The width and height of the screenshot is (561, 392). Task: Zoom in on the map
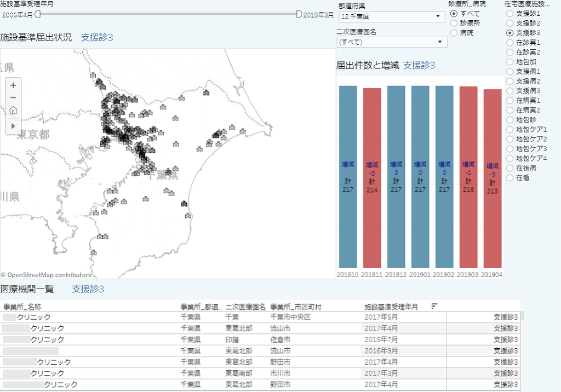click(13, 85)
